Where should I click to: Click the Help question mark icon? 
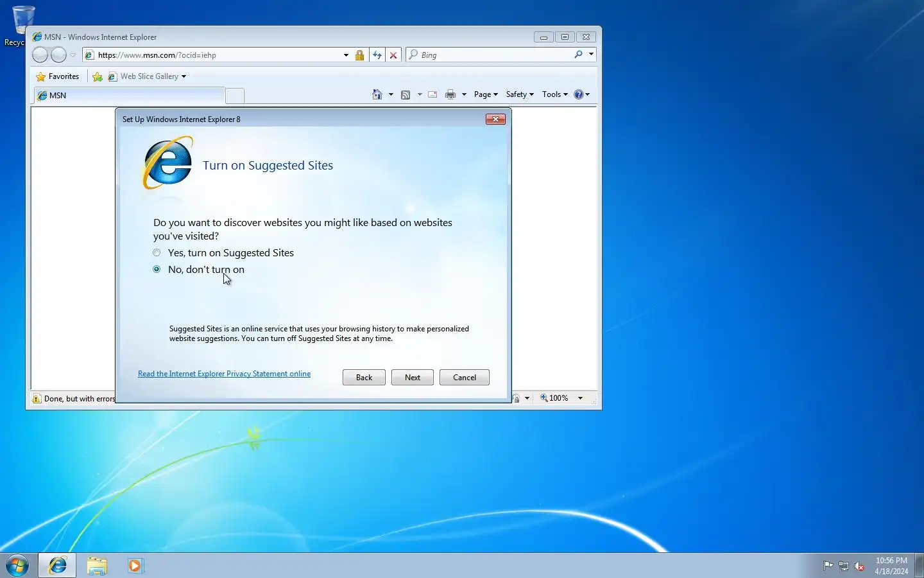[x=579, y=94]
